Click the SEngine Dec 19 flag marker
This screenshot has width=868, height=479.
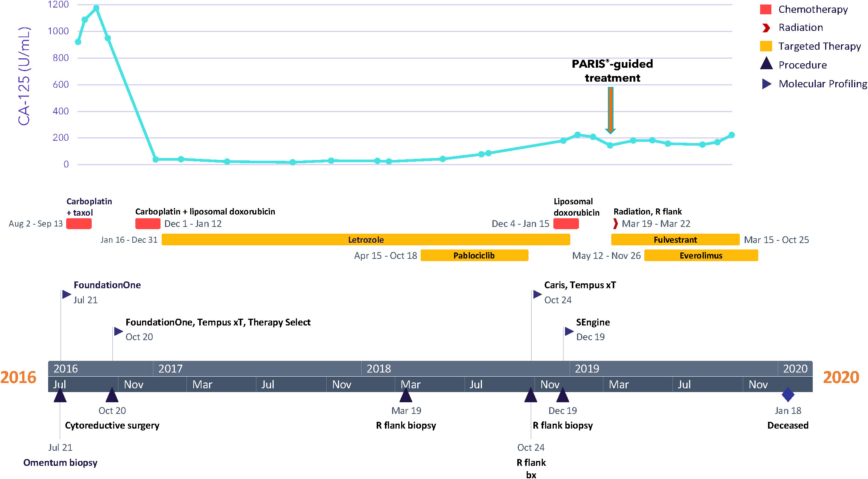pos(569,331)
